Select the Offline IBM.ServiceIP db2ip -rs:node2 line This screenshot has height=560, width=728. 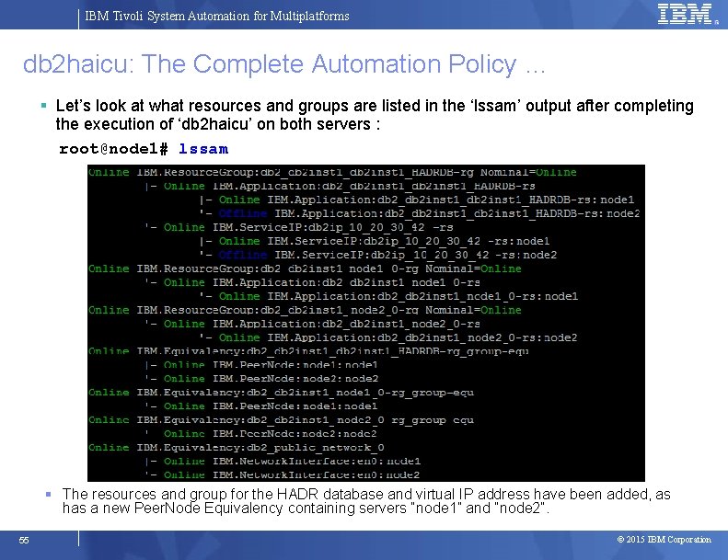[378, 256]
